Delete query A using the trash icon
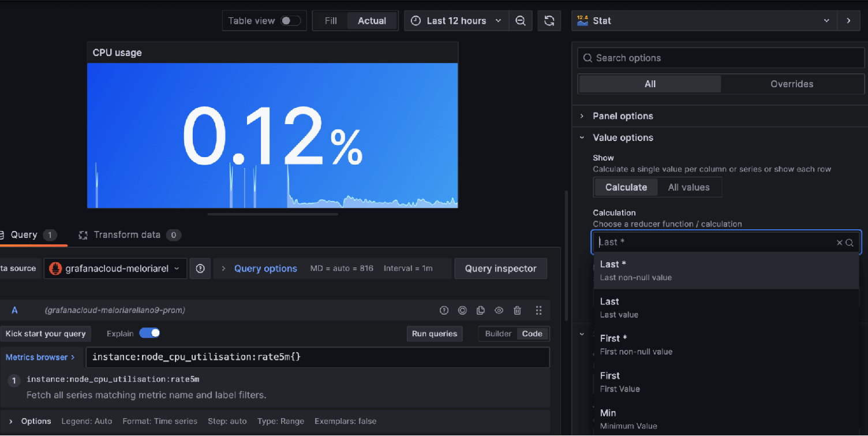The width and height of the screenshot is (868, 436). (517, 311)
